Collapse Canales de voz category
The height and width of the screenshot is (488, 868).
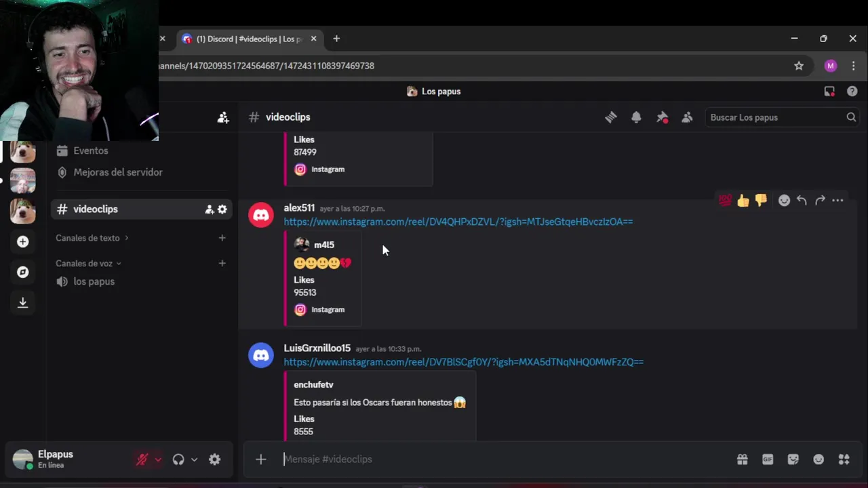tap(88, 263)
